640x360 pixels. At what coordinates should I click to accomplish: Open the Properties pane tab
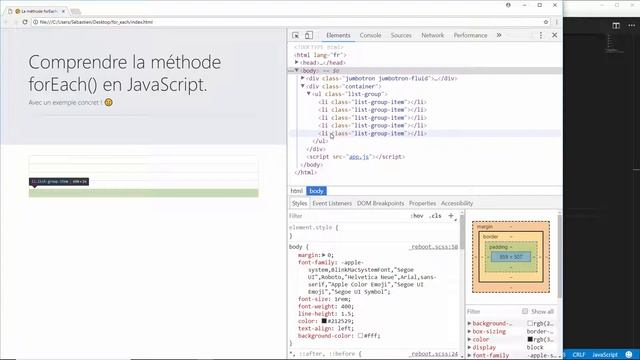422,203
